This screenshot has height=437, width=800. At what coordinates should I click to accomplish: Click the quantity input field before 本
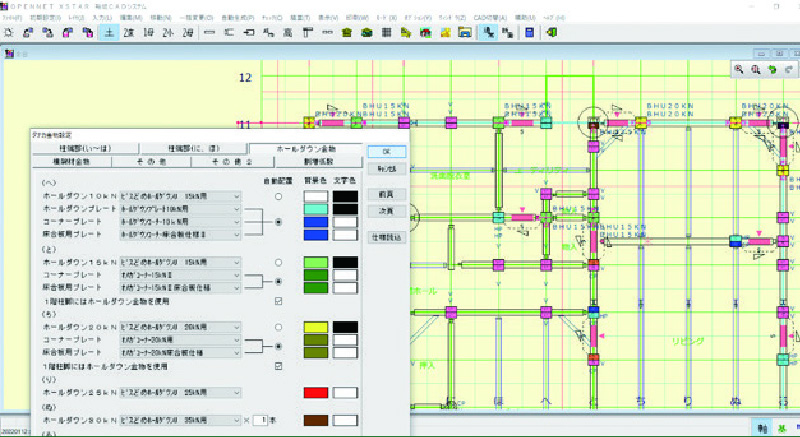[258, 420]
